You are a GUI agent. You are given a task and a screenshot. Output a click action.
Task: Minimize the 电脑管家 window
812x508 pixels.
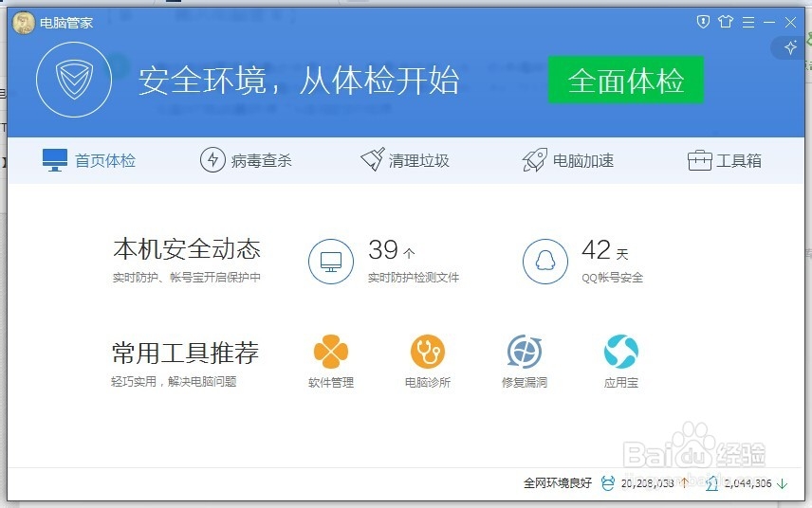pyautogui.click(x=769, y=22)
